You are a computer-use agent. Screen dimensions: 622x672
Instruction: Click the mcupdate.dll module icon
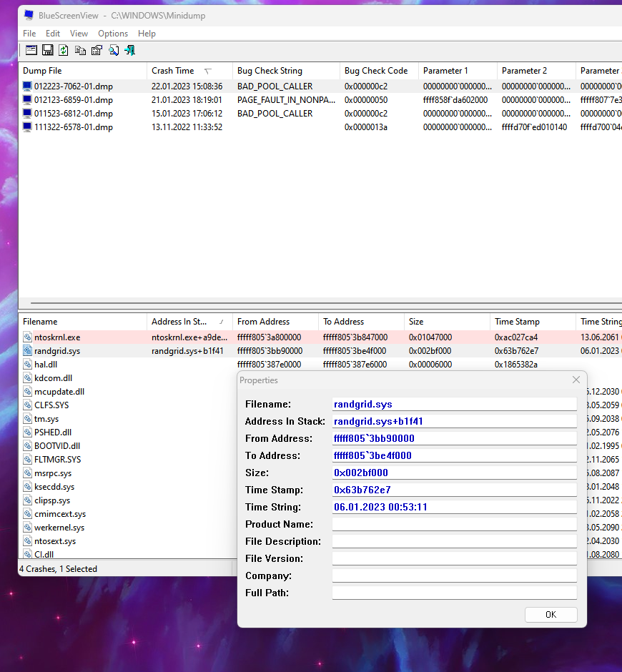coord(27,391)
